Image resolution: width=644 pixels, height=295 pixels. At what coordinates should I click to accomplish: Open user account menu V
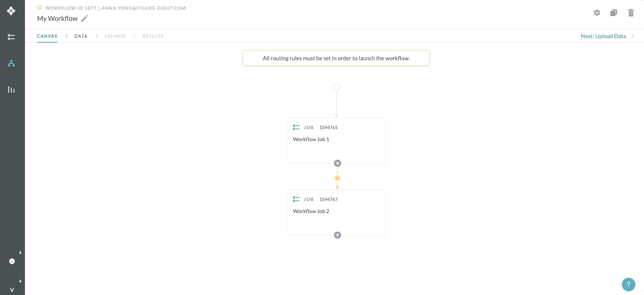[12, 290]
